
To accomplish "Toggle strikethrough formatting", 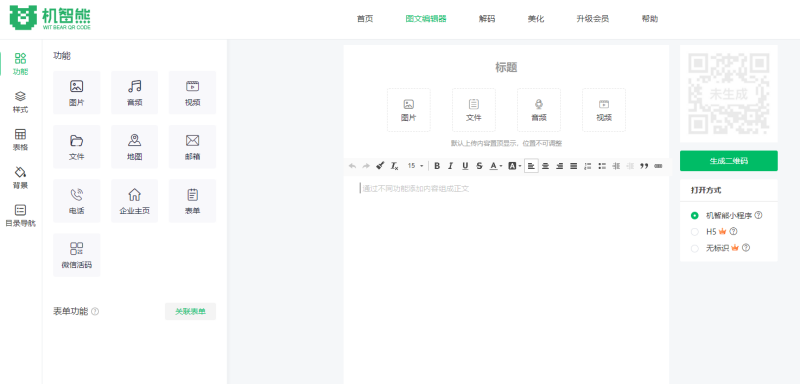I will point(479,166).
